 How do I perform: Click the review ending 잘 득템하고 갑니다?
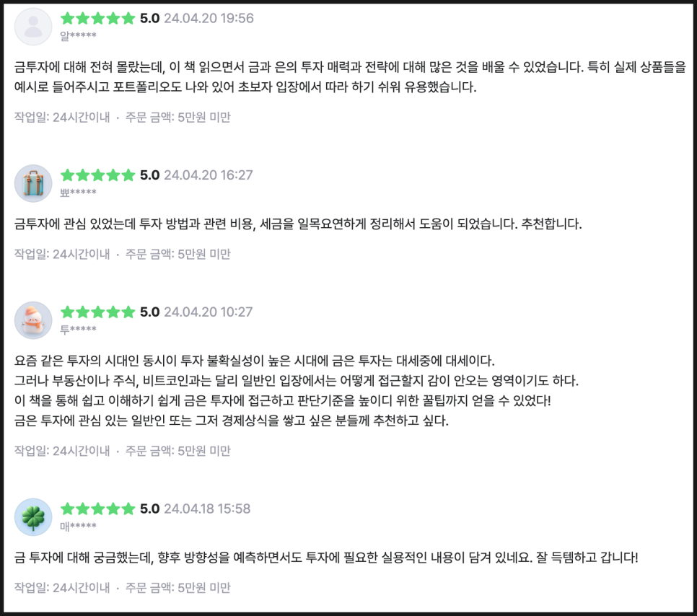(x=326, y=558)
